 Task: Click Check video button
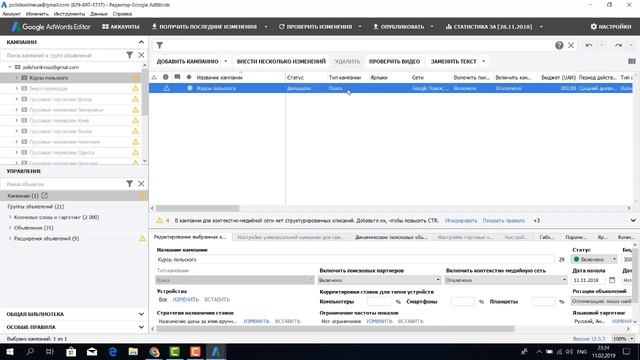pos(394,61)
